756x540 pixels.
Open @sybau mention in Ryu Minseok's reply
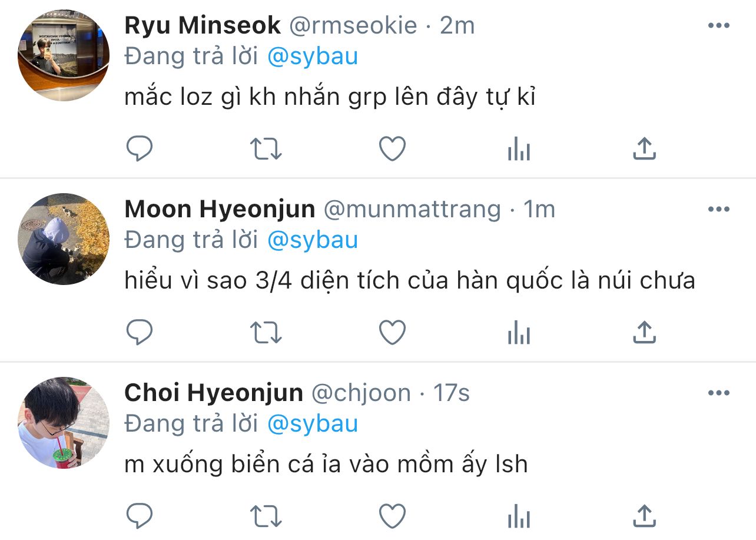313,57
